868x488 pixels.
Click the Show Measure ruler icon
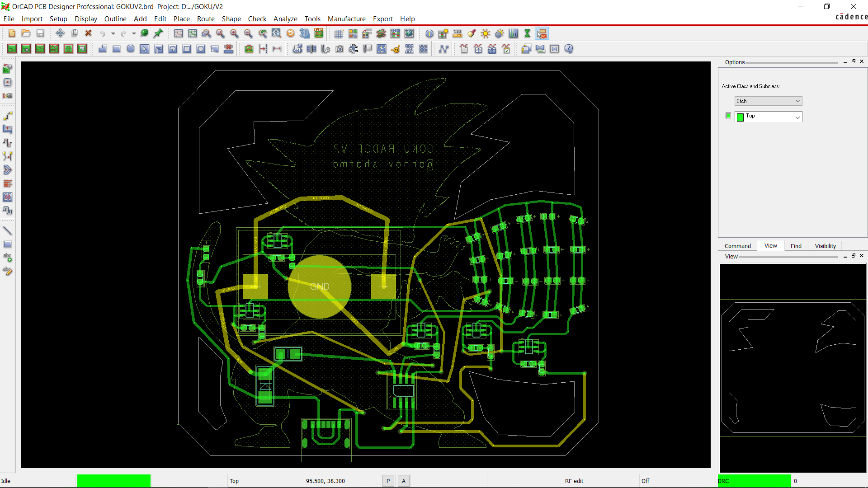pos(458,33)
